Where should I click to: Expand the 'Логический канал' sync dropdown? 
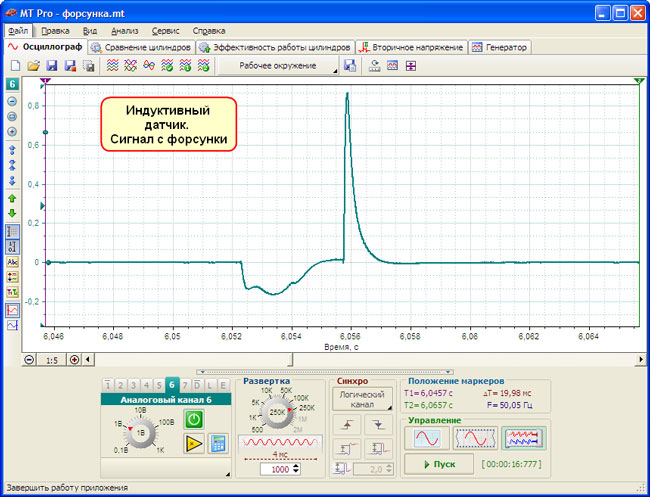[361, 400]
